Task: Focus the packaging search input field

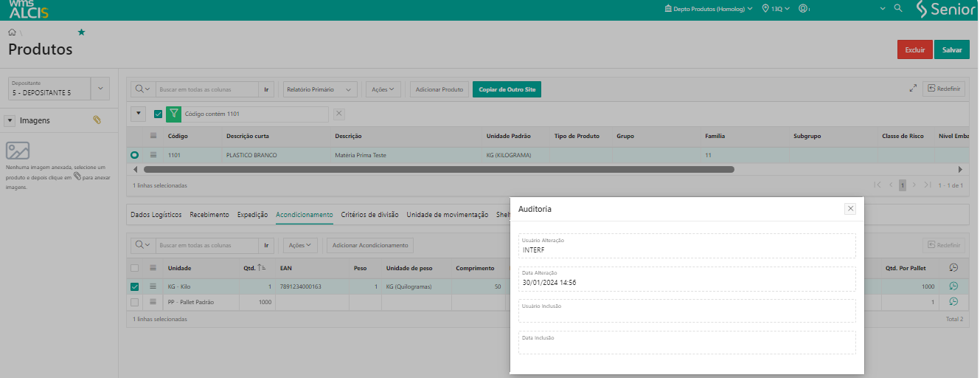Action: [207, 244]
